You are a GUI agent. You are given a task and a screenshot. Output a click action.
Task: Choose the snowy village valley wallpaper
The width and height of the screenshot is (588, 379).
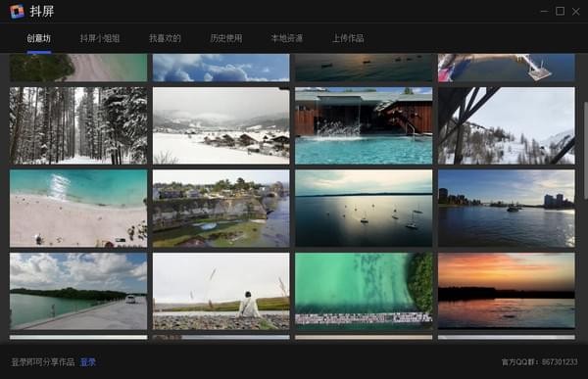point(221,125)
